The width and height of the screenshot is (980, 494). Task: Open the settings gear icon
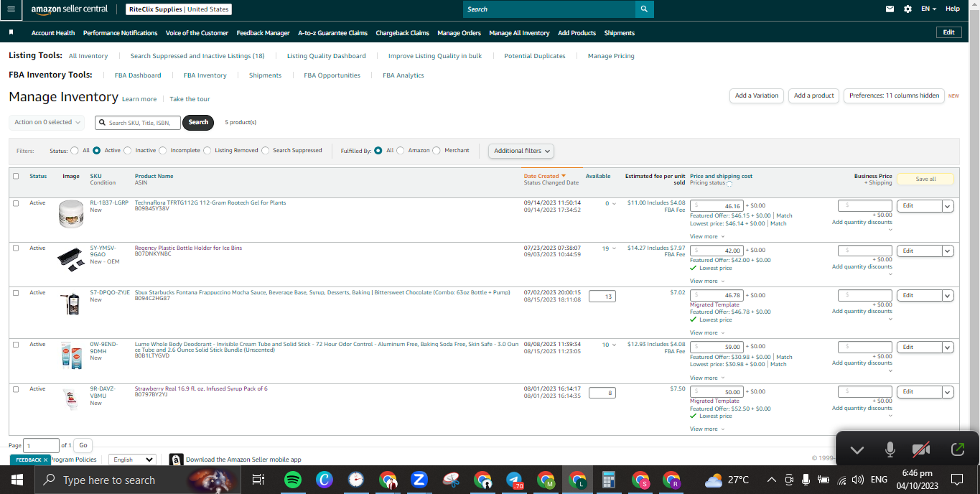click(x=907, y=9)
